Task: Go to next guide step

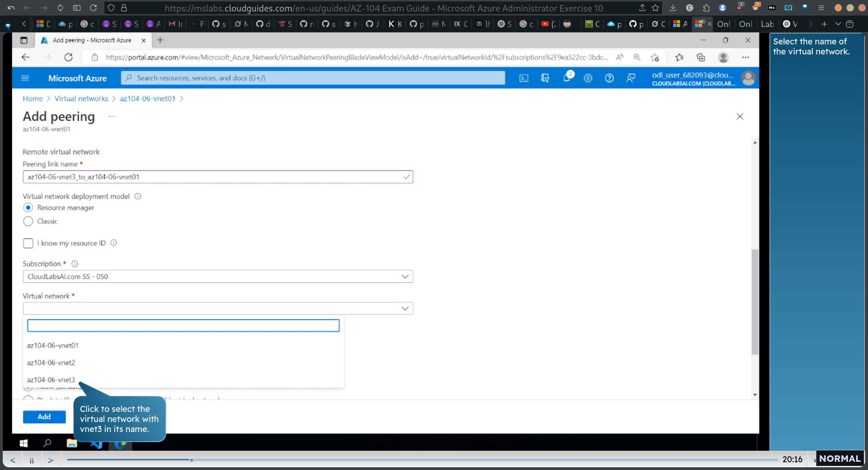Action: [51, 460]
